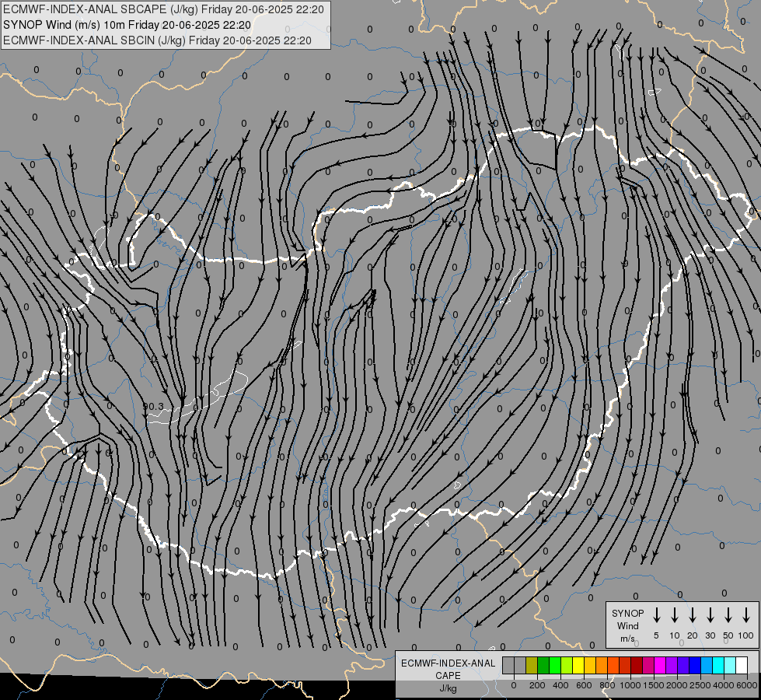Click the 2000 tick label on CAPE scale
The image size is (761, 700).
677,685
